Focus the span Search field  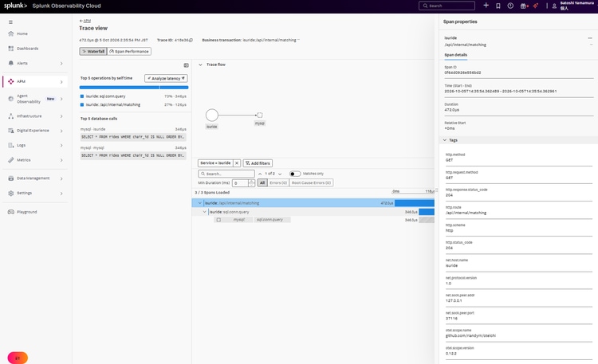point(226,174)
